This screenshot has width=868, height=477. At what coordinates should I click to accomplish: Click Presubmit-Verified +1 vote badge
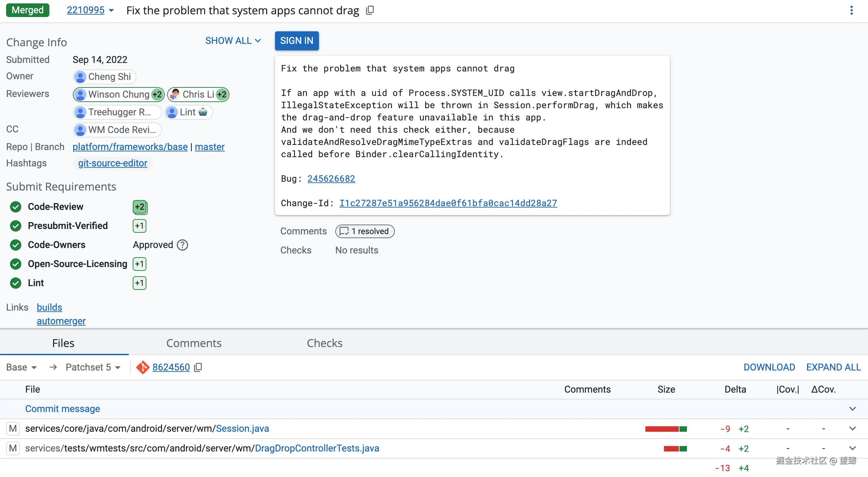139,226
